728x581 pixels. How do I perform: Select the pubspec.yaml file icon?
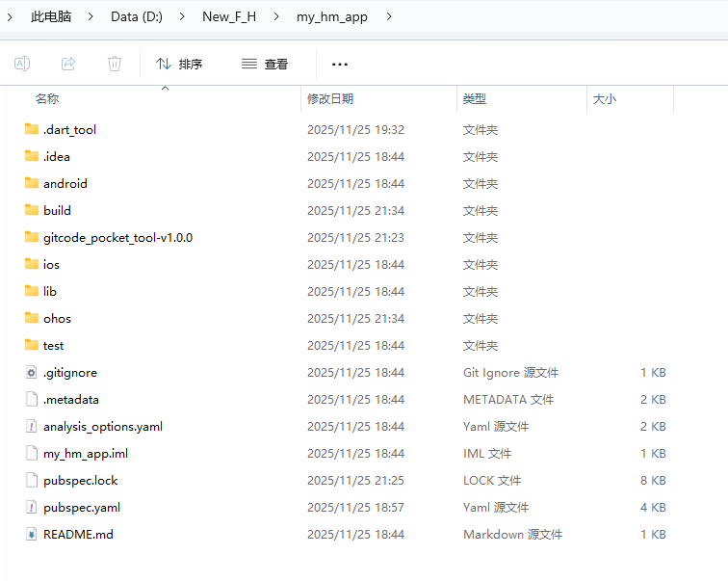[31, 507]
